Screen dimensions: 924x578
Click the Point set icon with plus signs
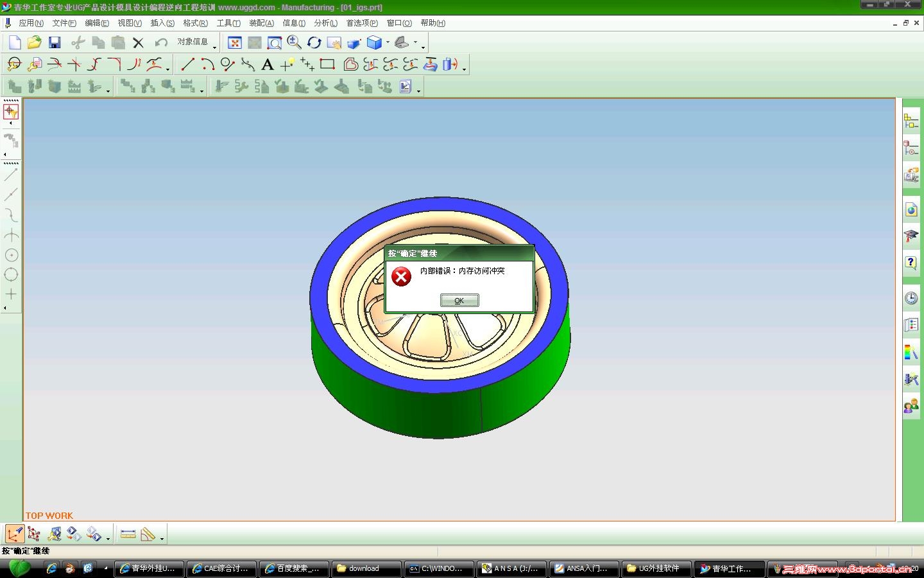click(x=307, y=64)
